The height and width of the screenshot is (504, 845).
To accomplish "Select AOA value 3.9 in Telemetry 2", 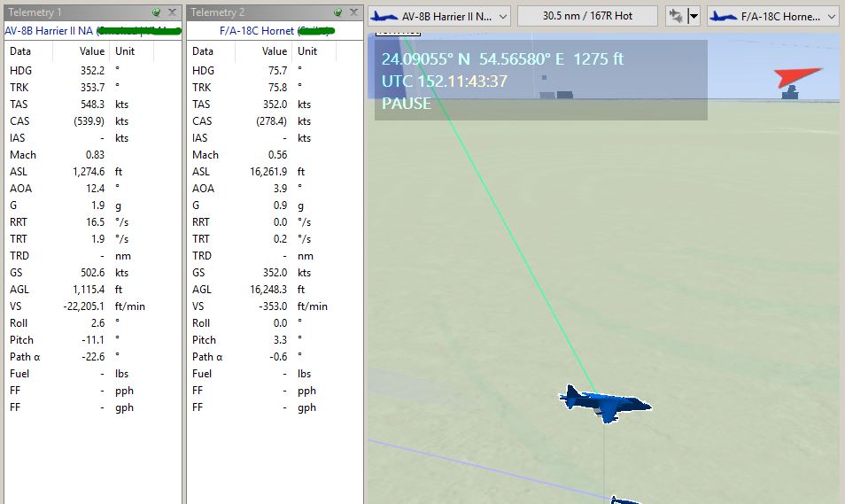I will [x=280, y=188].
